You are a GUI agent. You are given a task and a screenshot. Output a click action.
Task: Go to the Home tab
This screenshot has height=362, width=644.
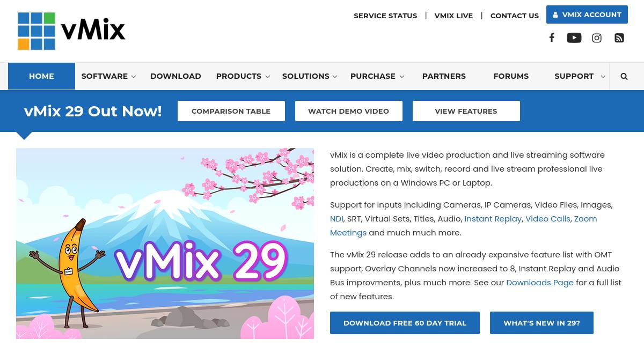click(x=41, y=76)
